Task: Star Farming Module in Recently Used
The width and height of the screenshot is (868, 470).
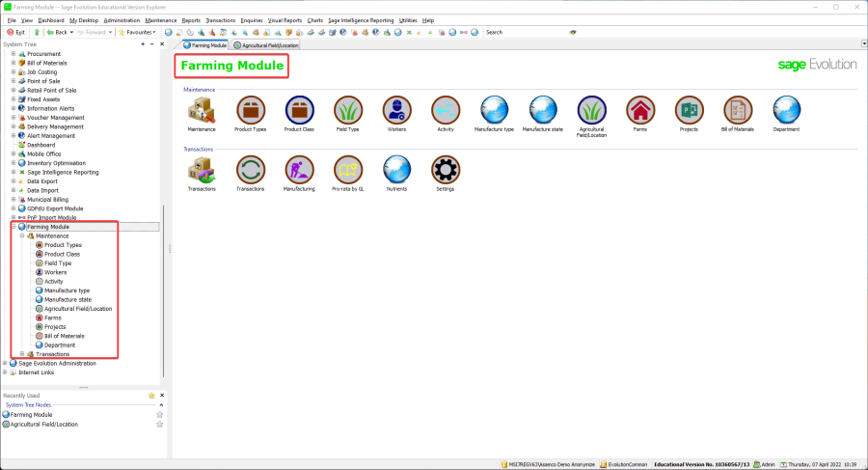Action: pos(160,414)
